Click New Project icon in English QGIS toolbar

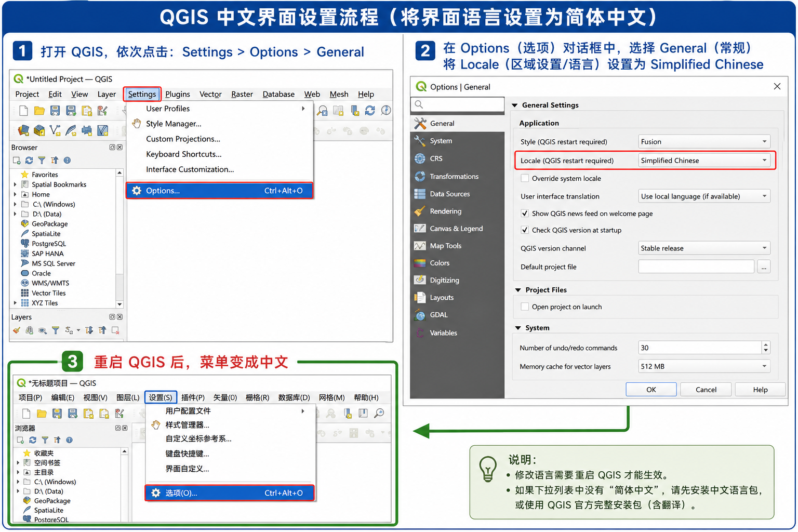tap(23, 111)
